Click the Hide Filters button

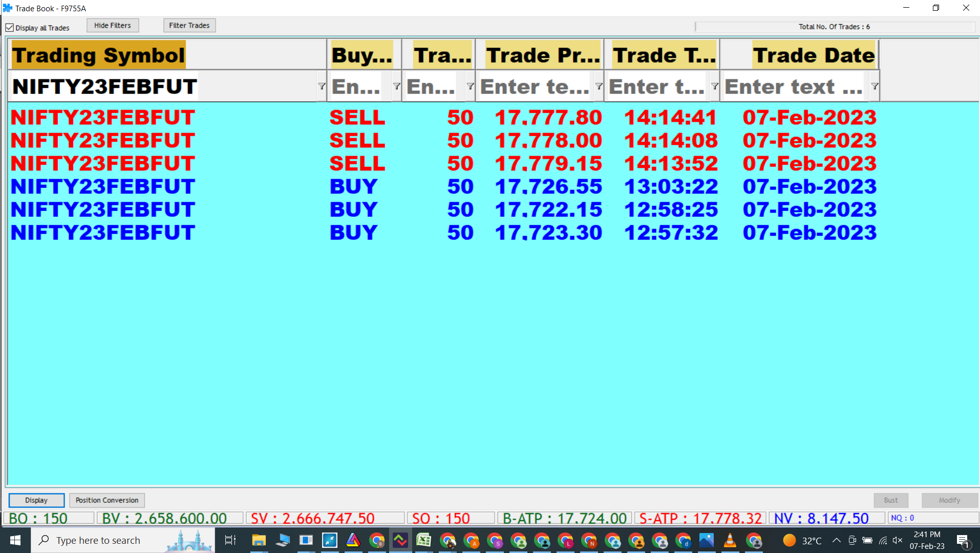[113, 26]
